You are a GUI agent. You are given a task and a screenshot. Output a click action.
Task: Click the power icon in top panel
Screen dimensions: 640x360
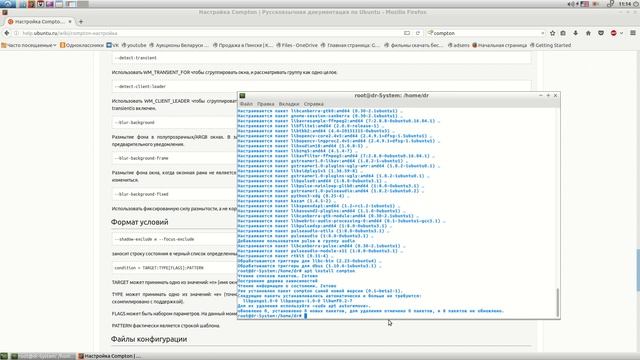637,4
